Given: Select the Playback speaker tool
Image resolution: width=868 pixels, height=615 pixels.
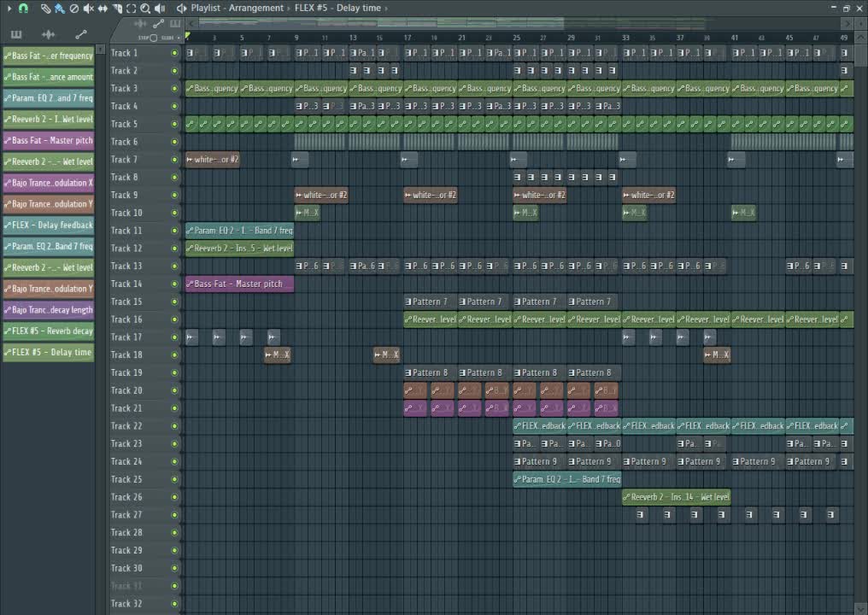Looking at the screenshot, I should point(160,9).
